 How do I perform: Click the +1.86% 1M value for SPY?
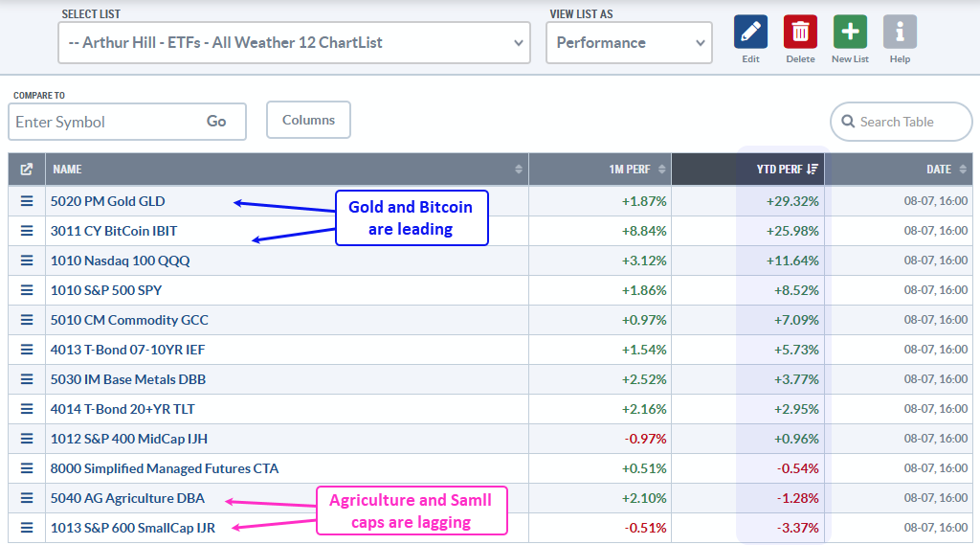(x=644, y=290)
